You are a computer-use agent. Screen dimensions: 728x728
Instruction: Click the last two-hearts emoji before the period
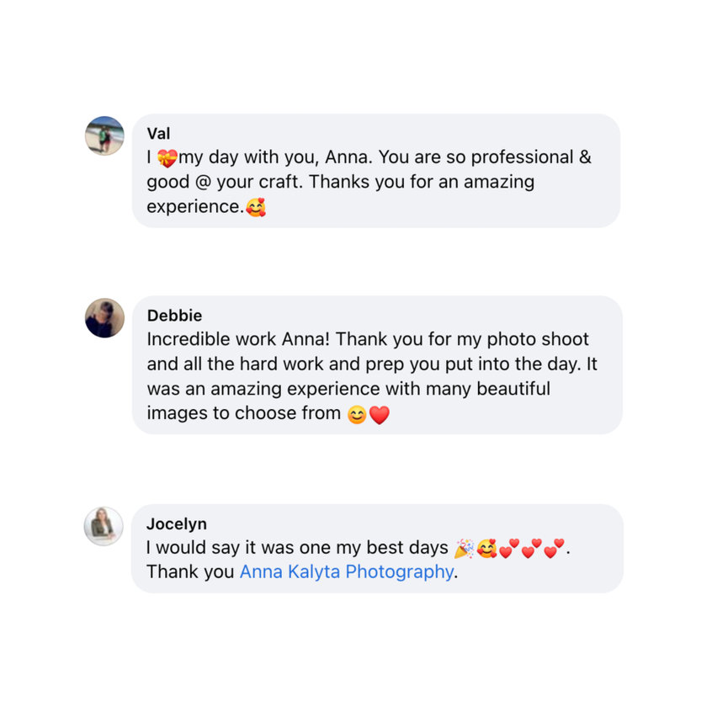[554, 549]
